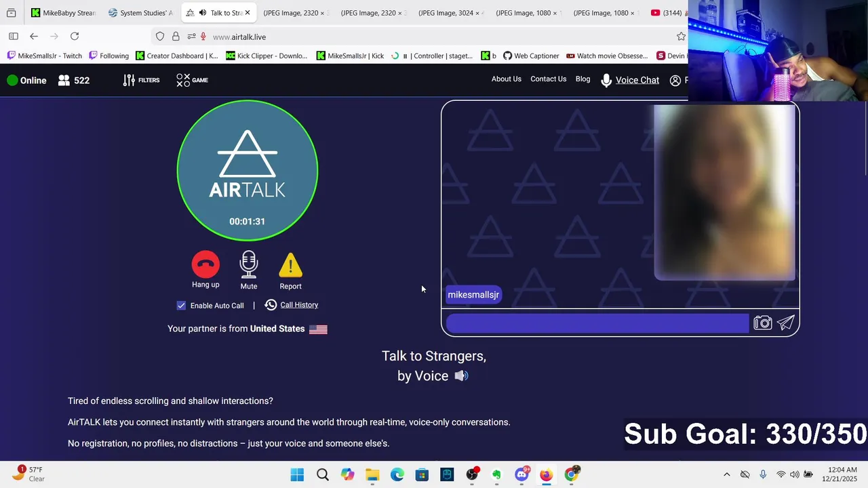Open the Web Captioner bookmark

pos(530,56)
